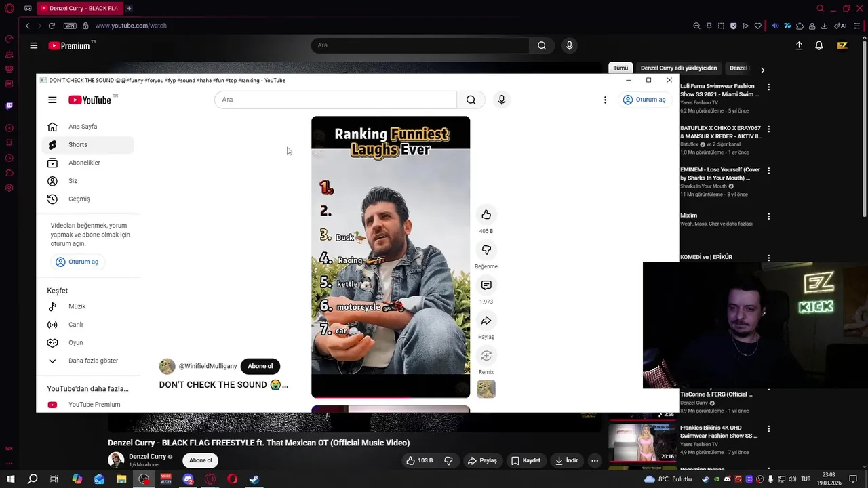Click Kaydet under the Denzel Curry video
868x488 pixels.
coord(526,460)
